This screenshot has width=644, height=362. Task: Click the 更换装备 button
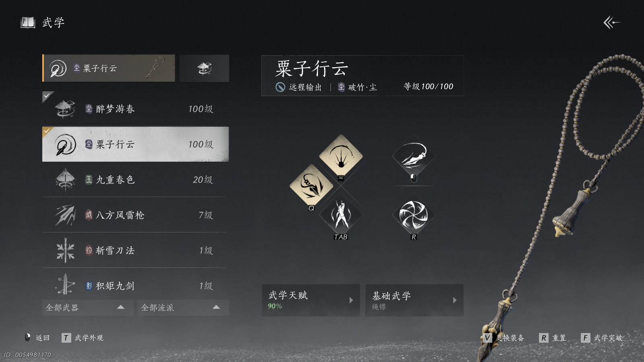click(504, 338)
